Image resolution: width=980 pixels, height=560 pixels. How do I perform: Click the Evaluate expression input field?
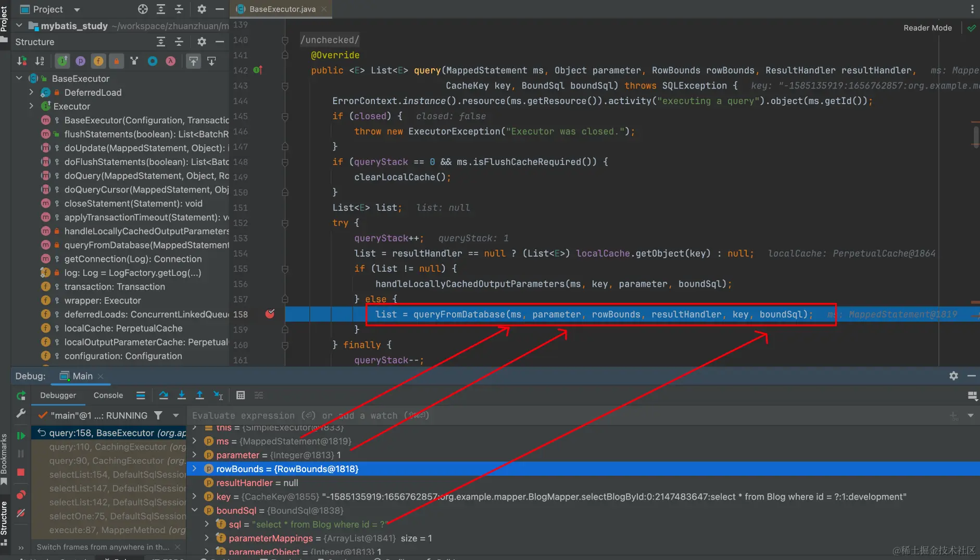(568, 415)
